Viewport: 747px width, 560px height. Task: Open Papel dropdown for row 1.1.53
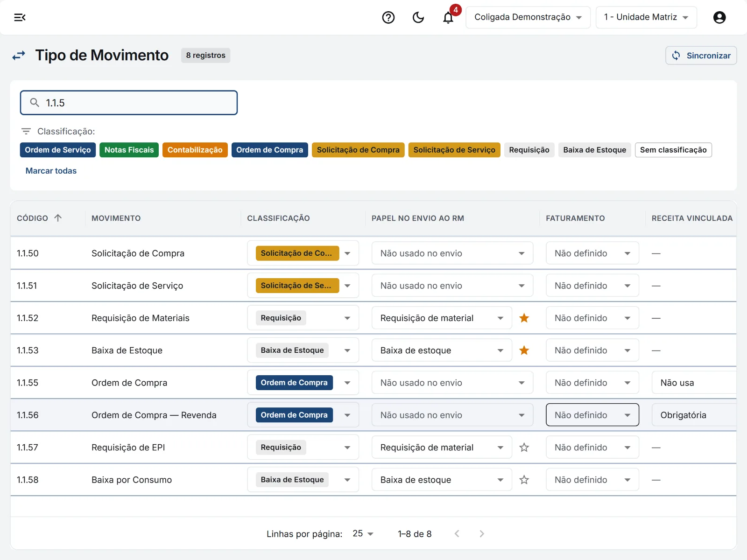pyautogui.click(x=442, y=350)
